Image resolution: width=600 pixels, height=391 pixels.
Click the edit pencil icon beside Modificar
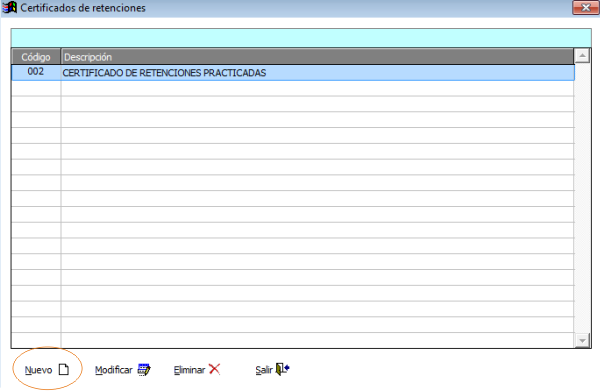click(144, 370)
